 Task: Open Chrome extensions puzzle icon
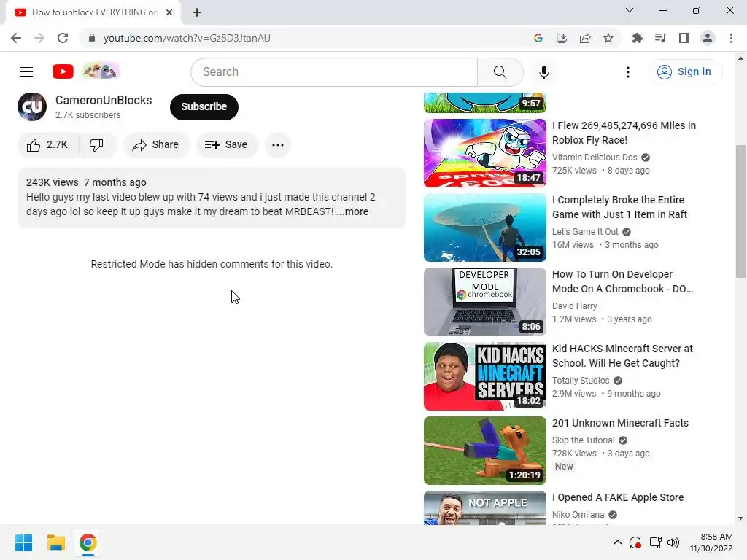[x=638, y=38]
